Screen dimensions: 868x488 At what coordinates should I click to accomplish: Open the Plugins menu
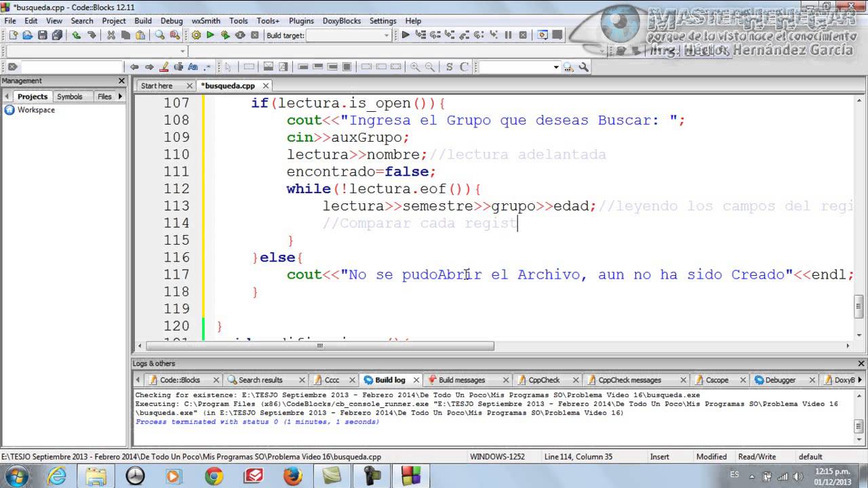click(301, 21)
